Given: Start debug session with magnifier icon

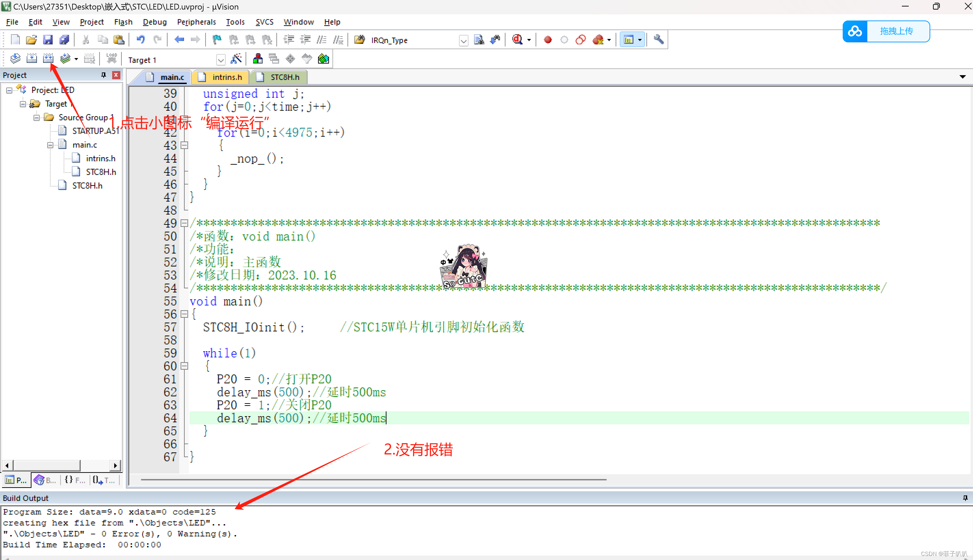Looking at the screenshot, I should pos(517,40).
